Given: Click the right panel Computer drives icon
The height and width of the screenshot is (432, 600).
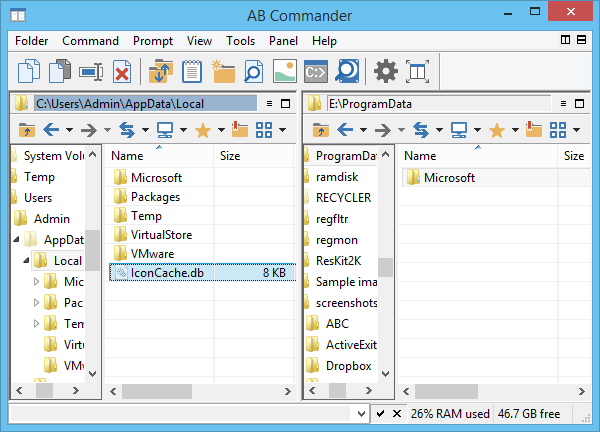Looking at the screenshot, I should point(459,130).
